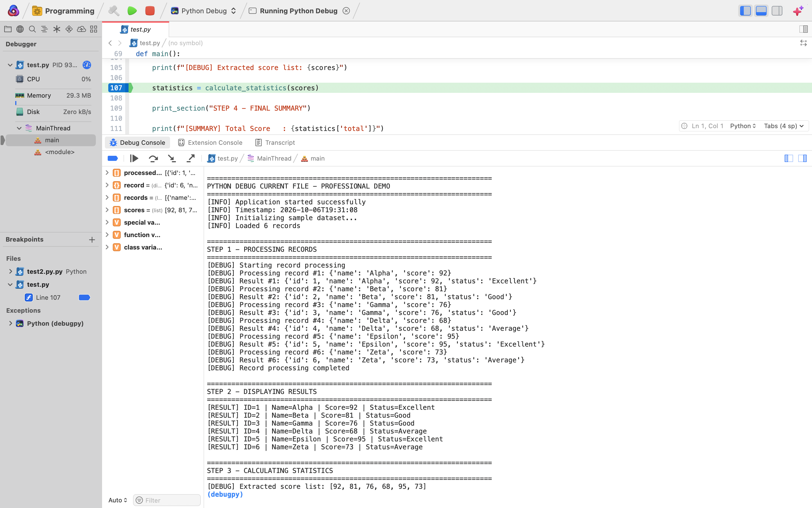Toggle variables pane in debug console

(789, 158)
